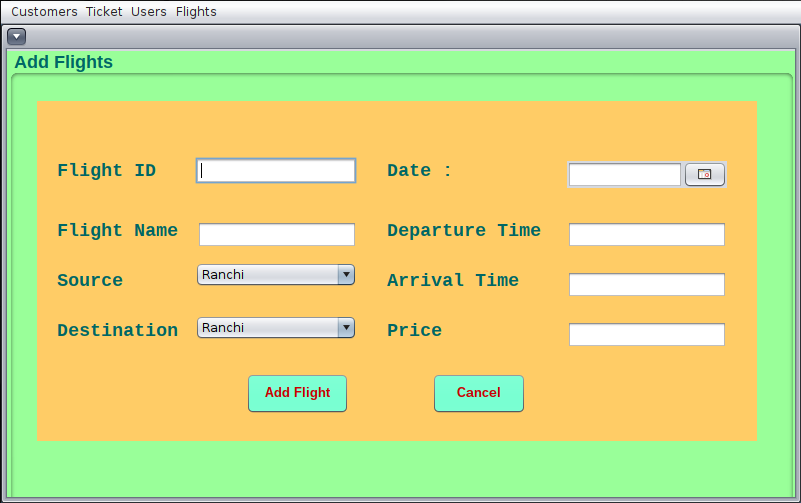Click the Add Flights panel title
The height and width of the screenshot is (503, 801).
64,62
